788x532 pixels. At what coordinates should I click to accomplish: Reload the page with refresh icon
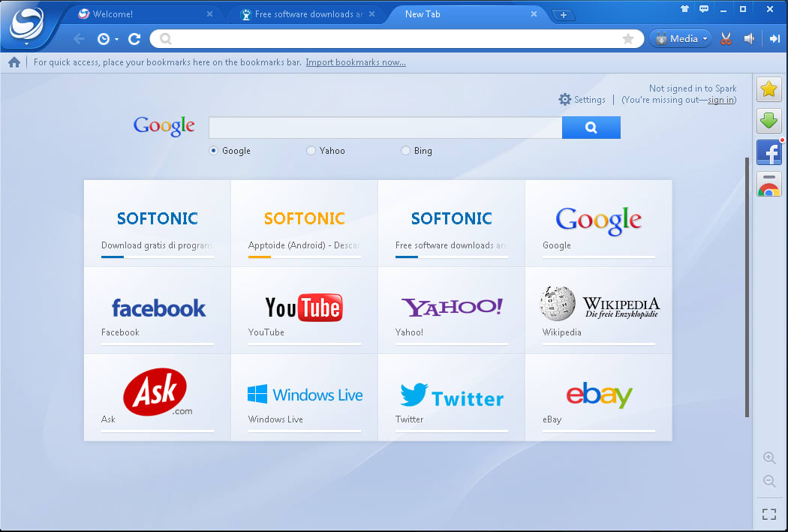134,39
